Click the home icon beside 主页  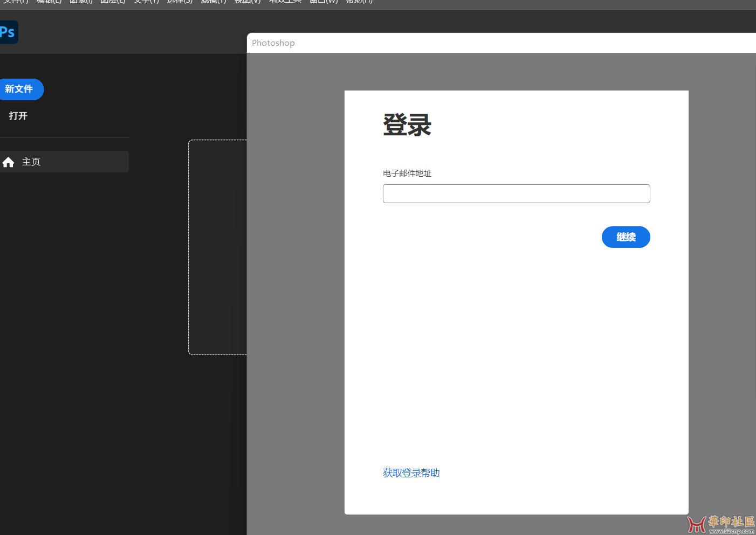(x=8, y=162)
